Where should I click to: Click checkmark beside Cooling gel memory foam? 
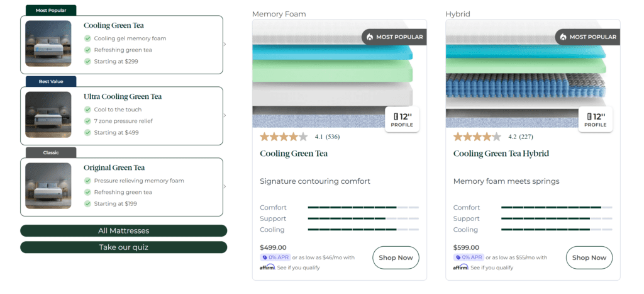point(87,38)
